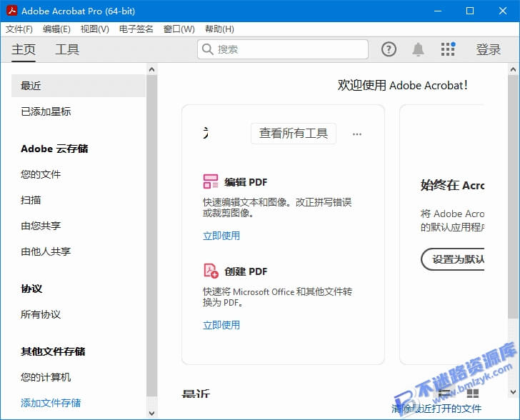Click sidebar scrollbar down arrow
This screenshot has height=420, width=520.
pyautogui.click(x=151, y=414)
